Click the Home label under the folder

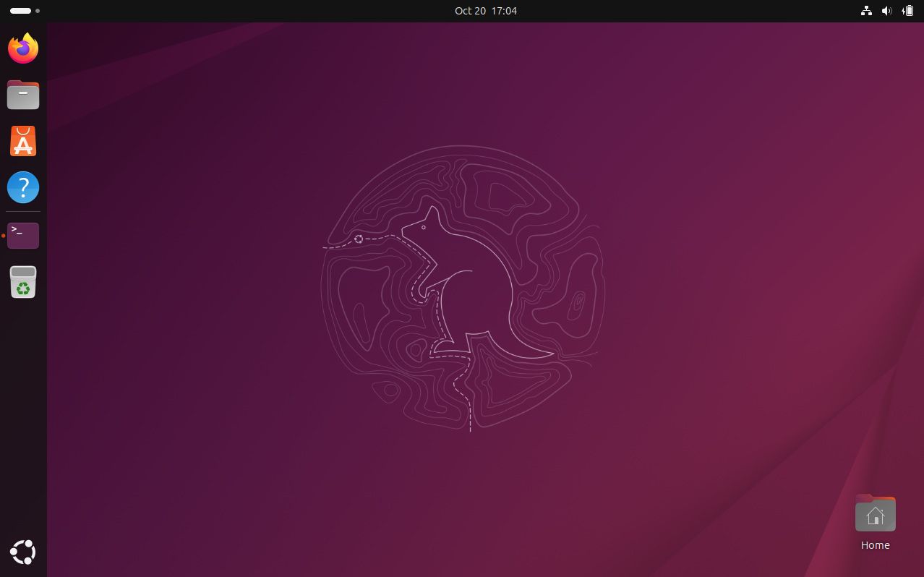(875, 544)
